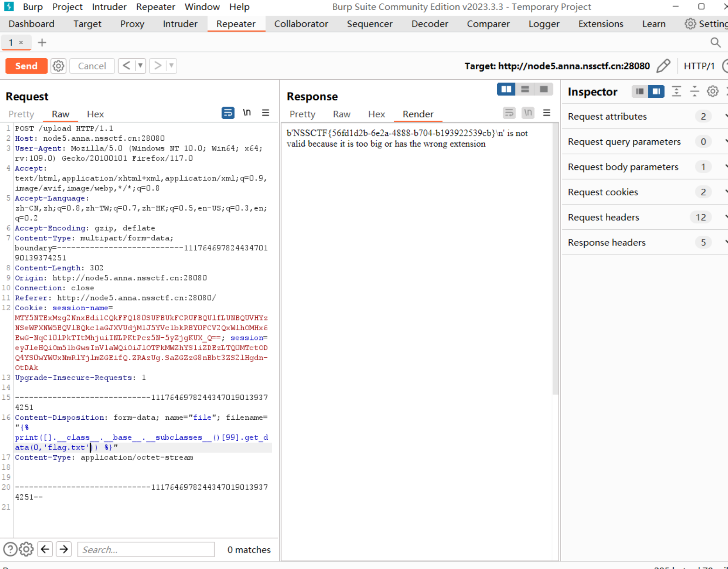This screenshot has height=569, width=728.
Task: Open the Project menu
Action: pyautogui.click(x=67, y=7)
